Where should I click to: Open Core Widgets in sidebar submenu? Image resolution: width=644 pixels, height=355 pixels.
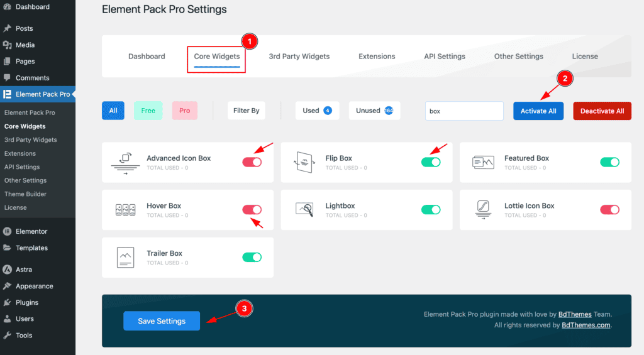pos(25,126)
